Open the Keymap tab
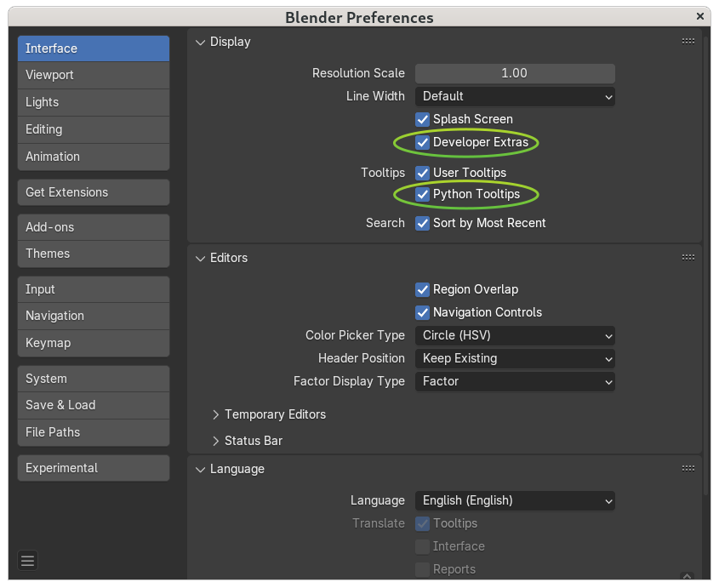Image resolution: width=719 pixels, height=588 pixels. pyautogui.click(x=94, y=343)
